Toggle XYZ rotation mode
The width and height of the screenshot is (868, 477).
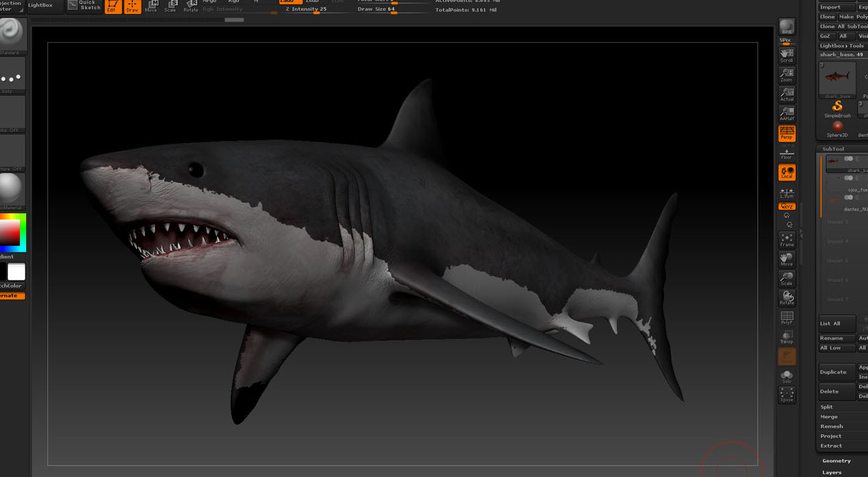tap(787, 206)
